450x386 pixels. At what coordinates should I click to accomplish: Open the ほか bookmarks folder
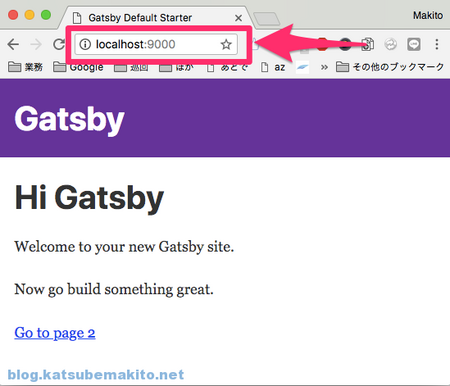point(176,67)
